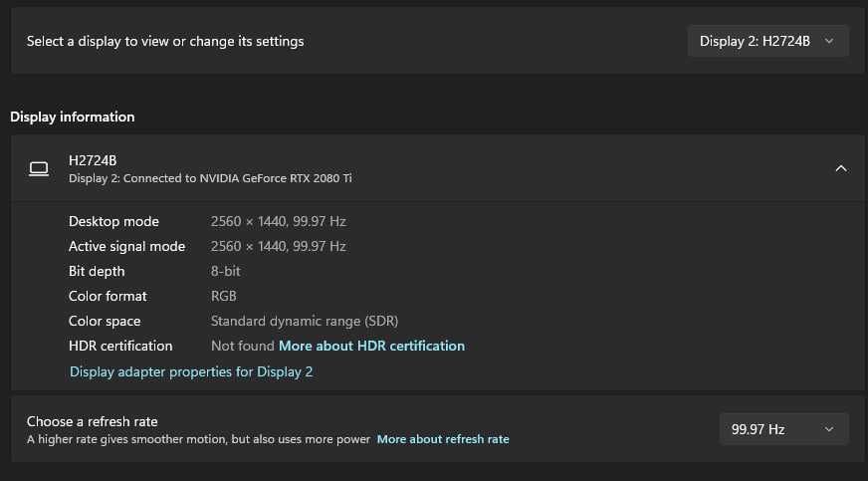Open the More about HDR certification link

click(371, 346)
